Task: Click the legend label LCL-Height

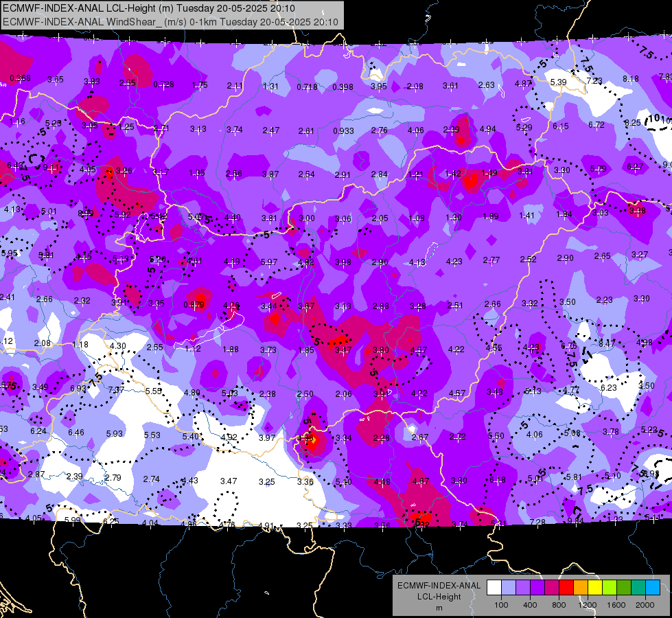Action: point(439,597)
